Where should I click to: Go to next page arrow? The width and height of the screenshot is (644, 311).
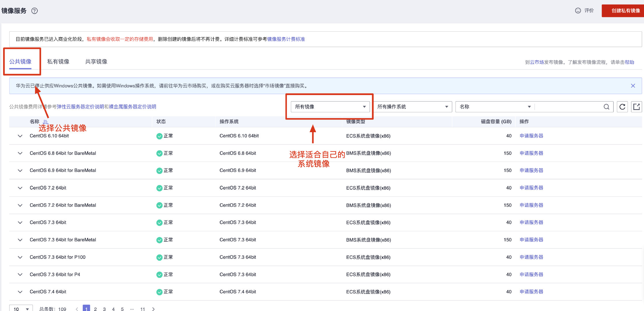[153, 309]
